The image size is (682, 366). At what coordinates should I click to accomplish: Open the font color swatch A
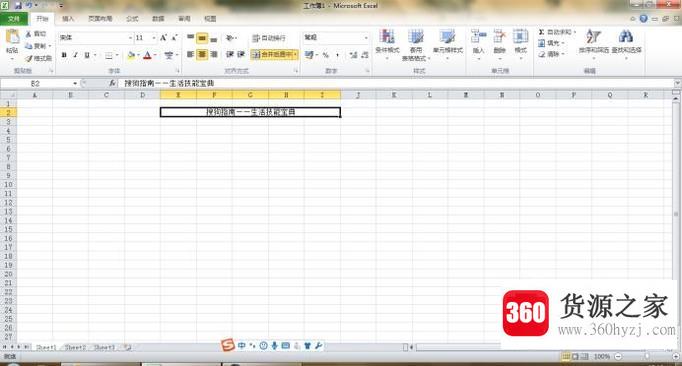[147, 55]
